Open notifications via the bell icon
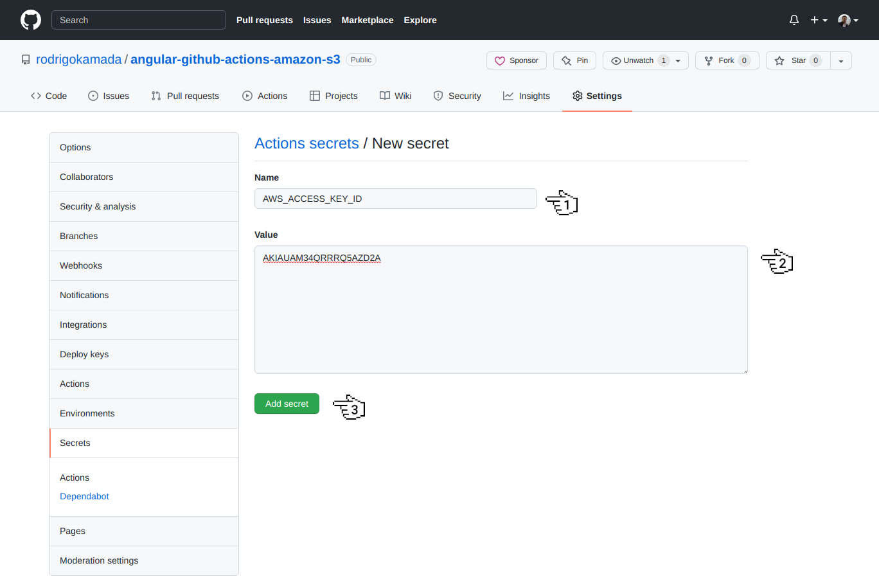Viewport: 879px width, 588px height. coord(794,20)
